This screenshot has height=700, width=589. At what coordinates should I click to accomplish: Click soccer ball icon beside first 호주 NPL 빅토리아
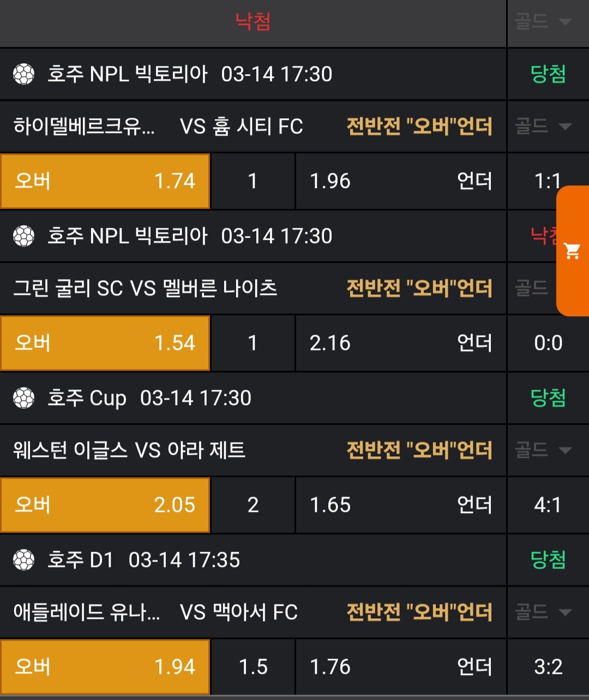click(24, 74)
